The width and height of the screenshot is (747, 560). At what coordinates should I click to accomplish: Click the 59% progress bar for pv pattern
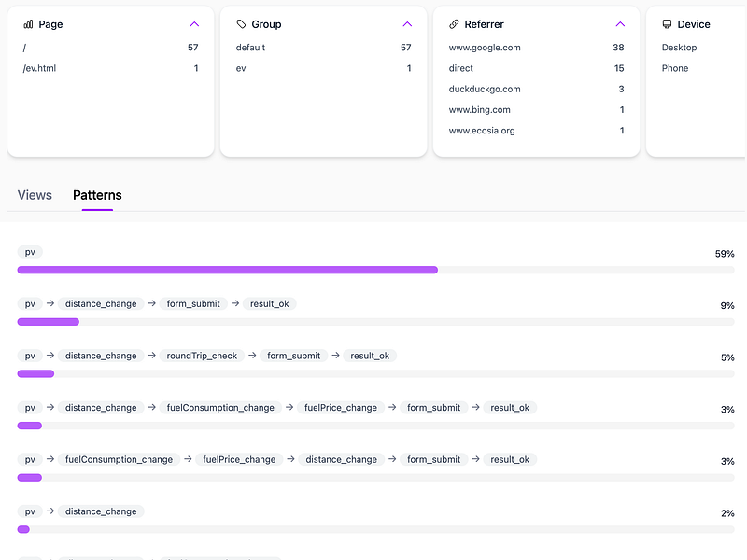375,270
